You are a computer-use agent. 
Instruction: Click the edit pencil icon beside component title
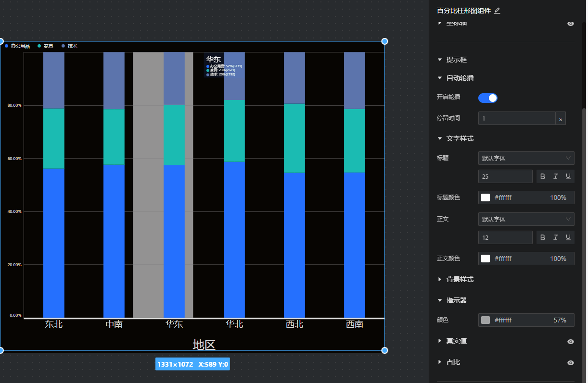tap(497, 11)
